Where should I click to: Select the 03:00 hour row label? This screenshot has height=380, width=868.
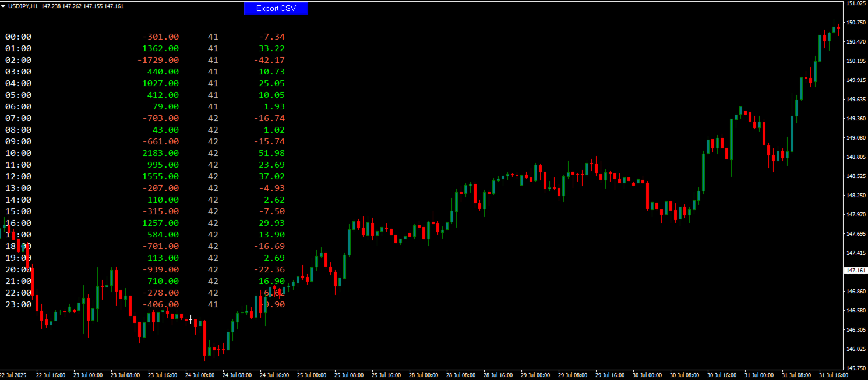[x=18, y=72]
